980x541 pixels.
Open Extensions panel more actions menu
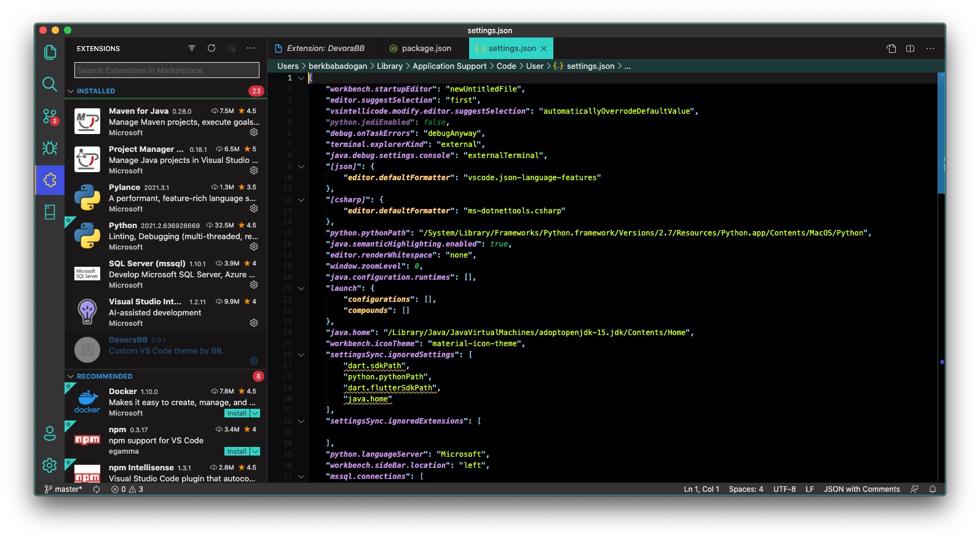[251, 48]
